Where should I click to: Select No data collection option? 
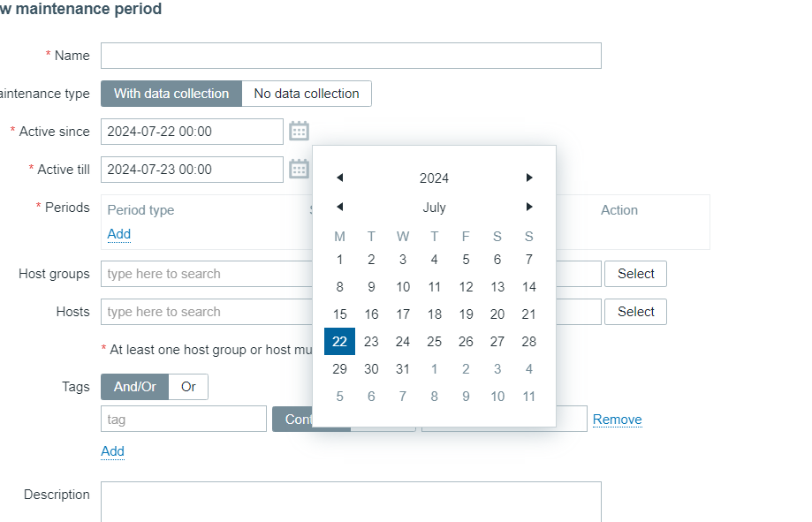coord(307,94)
